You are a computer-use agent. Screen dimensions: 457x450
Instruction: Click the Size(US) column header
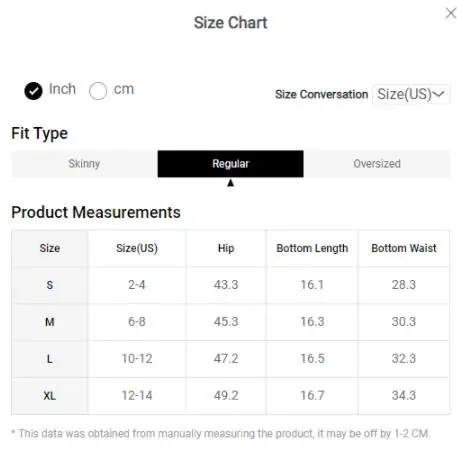tap(137, 248)
